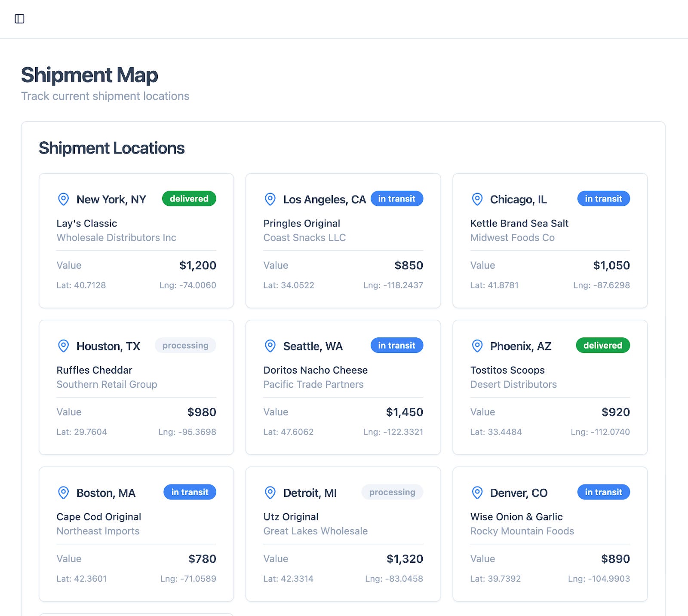Viewport: 688px width, 616px height.
Task: Click the $920 shipment value
Action: [x=616, y=412]
